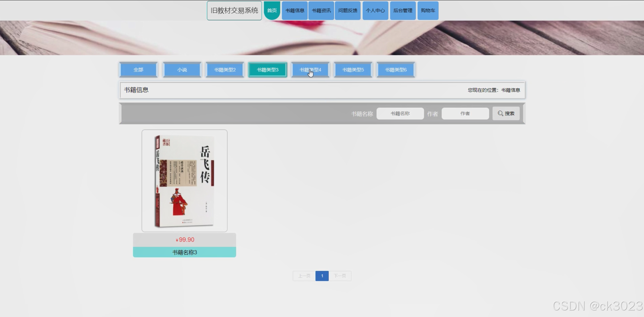The width and height of the screenshot is (644, 317).
Task: Focus the 作者 author input field
Action: (465, 113)
